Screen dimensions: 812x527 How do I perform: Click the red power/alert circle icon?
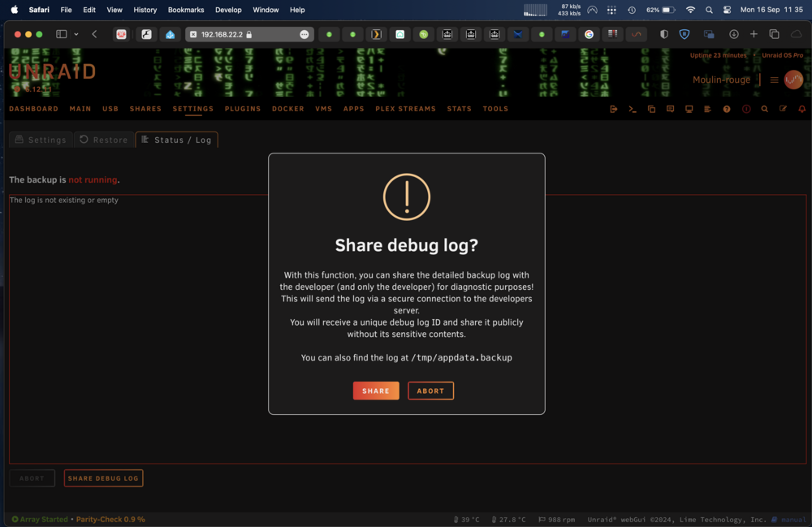point(746,110)
